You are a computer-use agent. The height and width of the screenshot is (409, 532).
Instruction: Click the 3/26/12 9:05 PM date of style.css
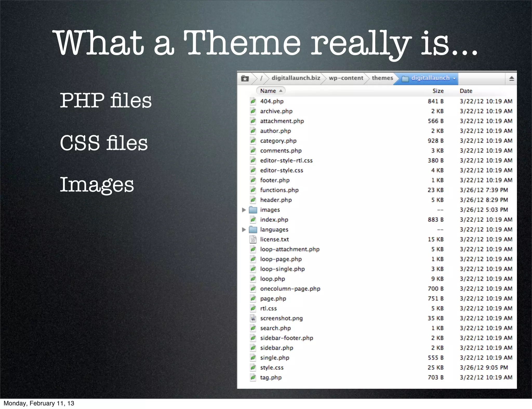tap(484, 367)
